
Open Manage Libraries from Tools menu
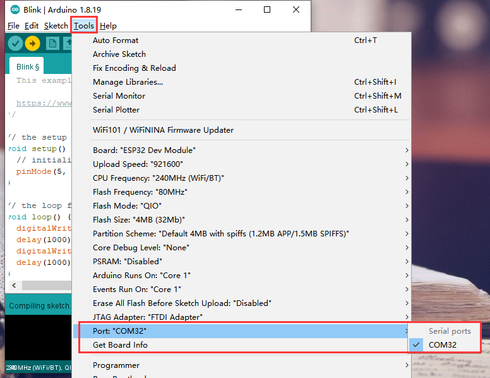(x=241, y=82)
